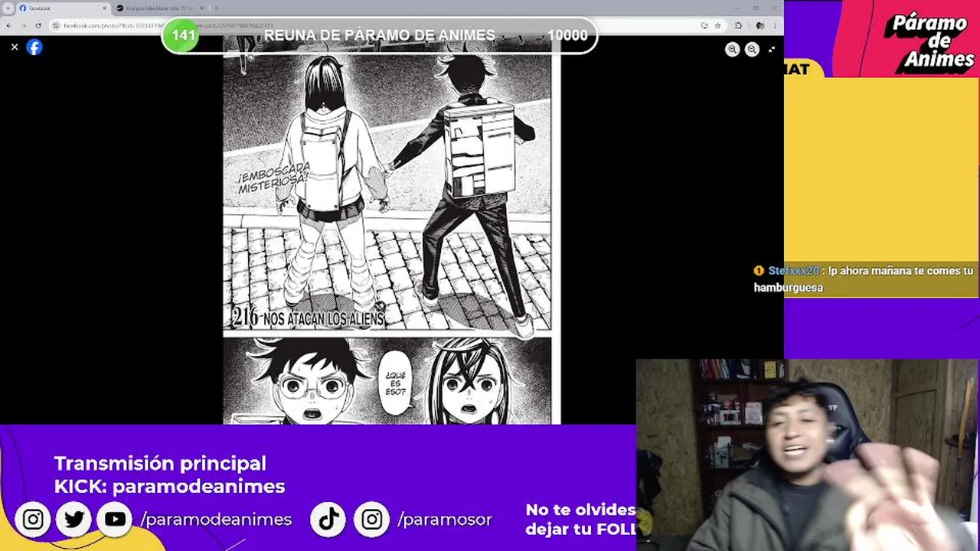Zoom out of the manga photo

[752, 49]
